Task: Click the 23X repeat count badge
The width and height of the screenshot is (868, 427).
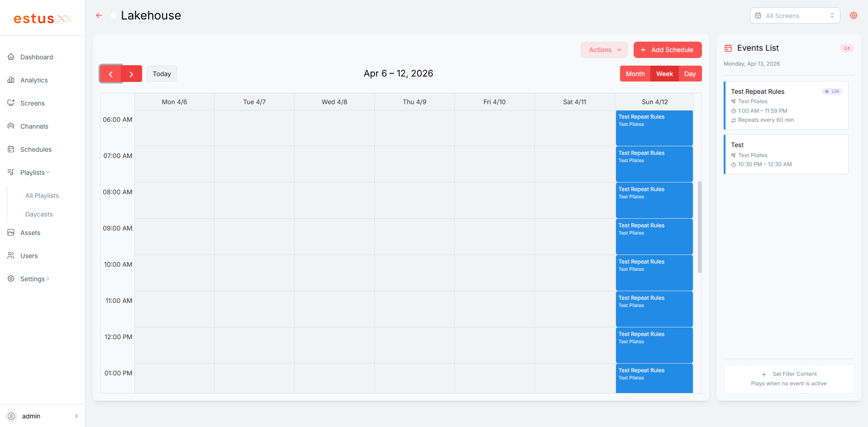Action: pos(832,91)
